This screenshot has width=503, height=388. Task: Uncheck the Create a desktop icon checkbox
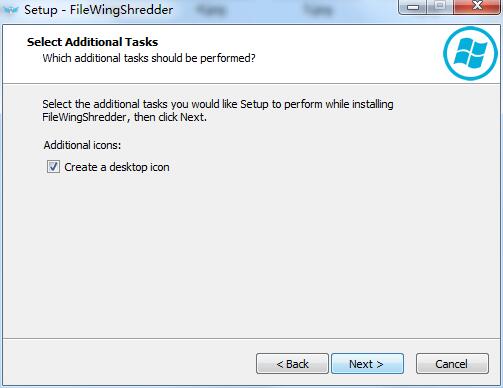pyautogui.click(x=53, y=167)
